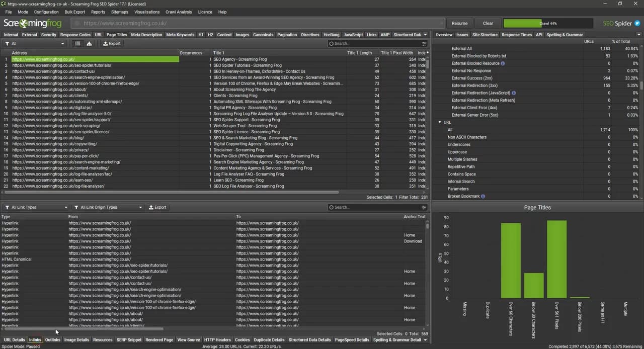Open search filter options in Inlinks panel
The height and width of the screenshot is (349, 644).
click(424, 207)
